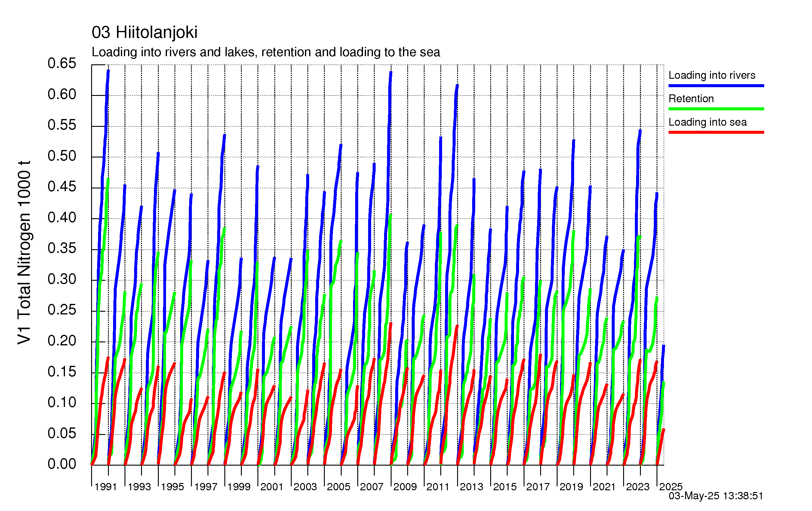Click the x-axis year label 2023
This screenshot has height=511, width=812.
point(638,487)
